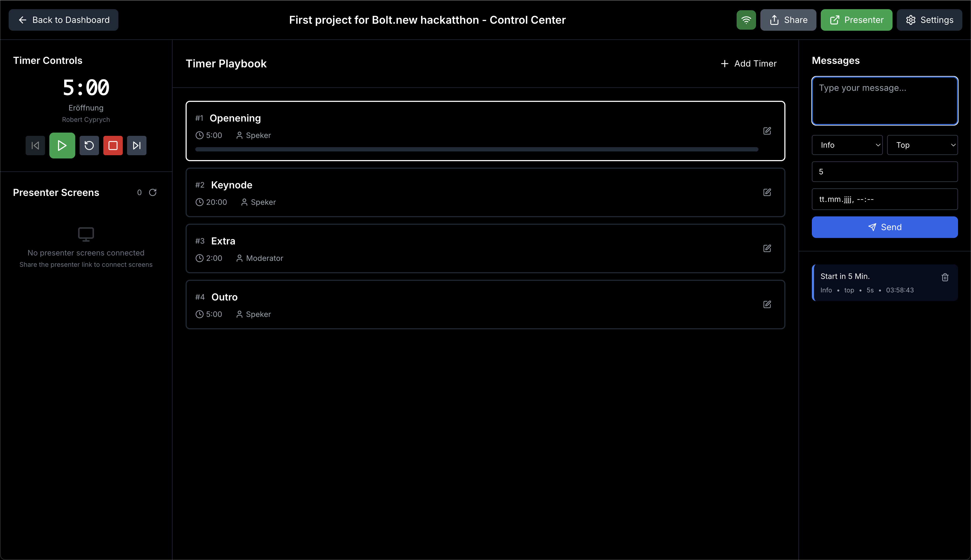Open Settings from the header

[929, 20]
